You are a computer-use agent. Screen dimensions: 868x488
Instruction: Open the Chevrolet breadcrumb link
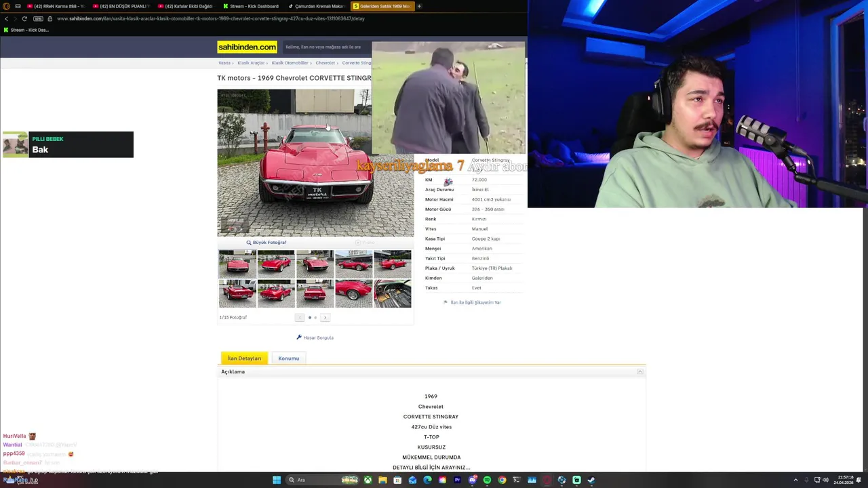coord(325,63)
